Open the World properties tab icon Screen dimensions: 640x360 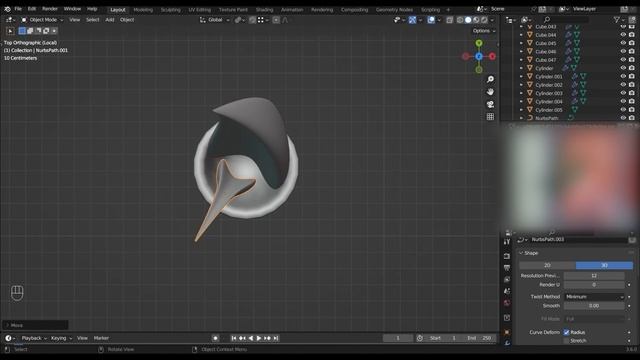pos(507,303)
